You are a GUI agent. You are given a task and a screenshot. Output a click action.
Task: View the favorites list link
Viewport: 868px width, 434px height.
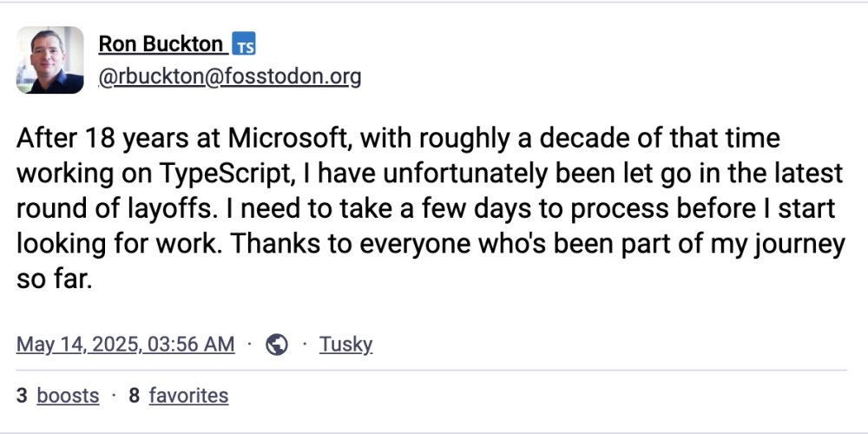pyautogui.click(x=188, y=396)
